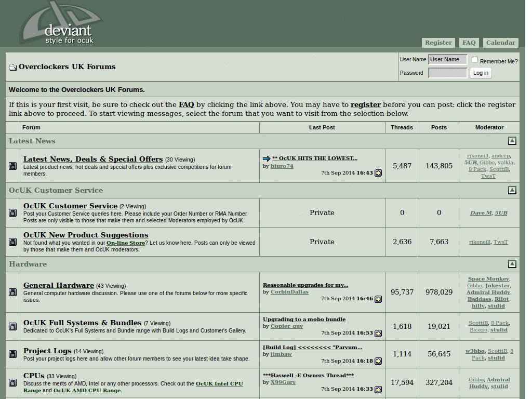532x399 pixels.
Task: Click the forum icon beside CPUs
Action: [x=12, y=383]
